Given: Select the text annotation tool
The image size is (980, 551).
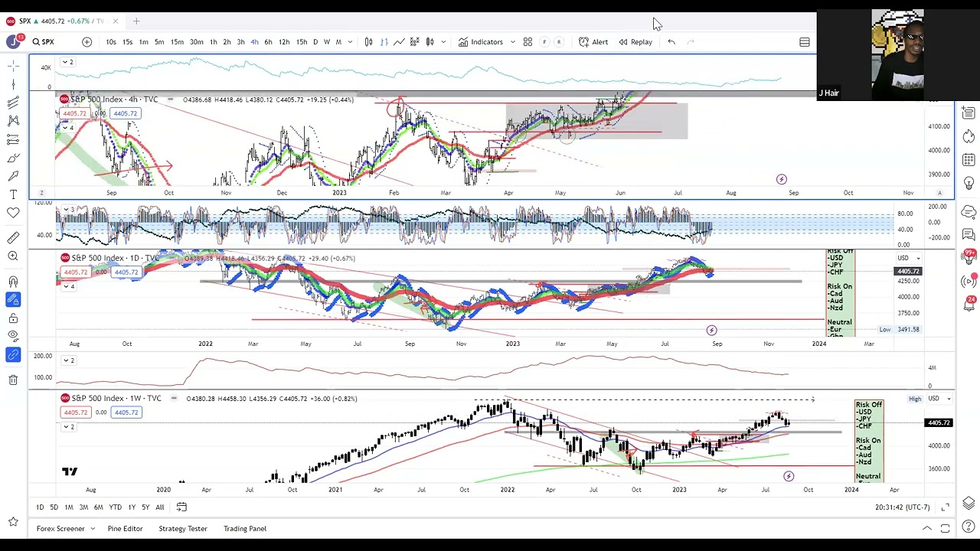Looking at the screenshot, I should point(13,194).
